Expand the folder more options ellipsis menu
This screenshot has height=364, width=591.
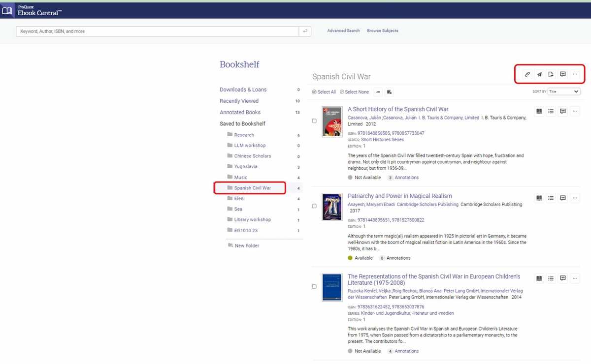[575, 74]
